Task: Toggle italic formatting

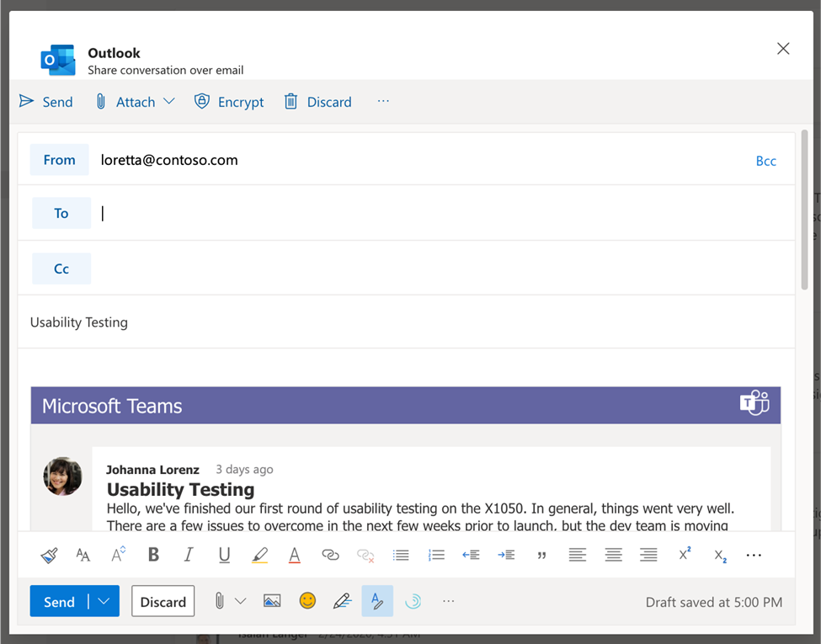Action: [x=189, y=555]
